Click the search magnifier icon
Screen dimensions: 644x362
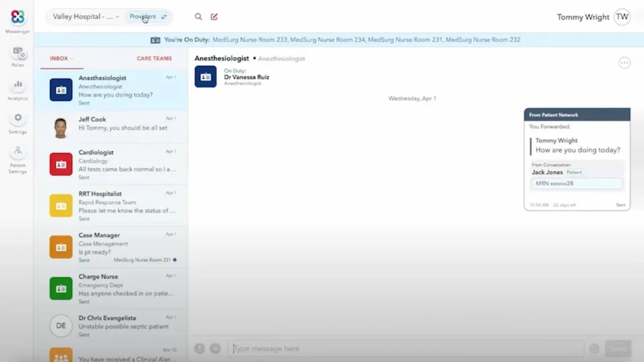click(199, 17)
